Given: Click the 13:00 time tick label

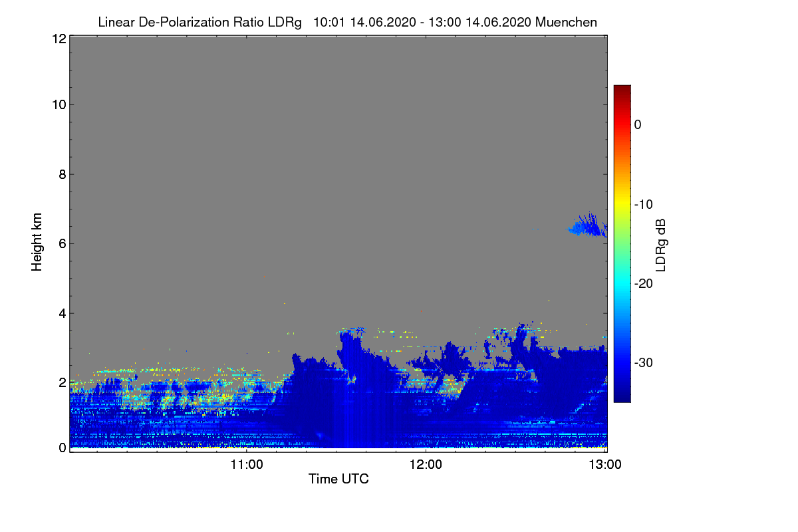Looking at the screenshot, I should pyautogui.click(x=605, y=464).
